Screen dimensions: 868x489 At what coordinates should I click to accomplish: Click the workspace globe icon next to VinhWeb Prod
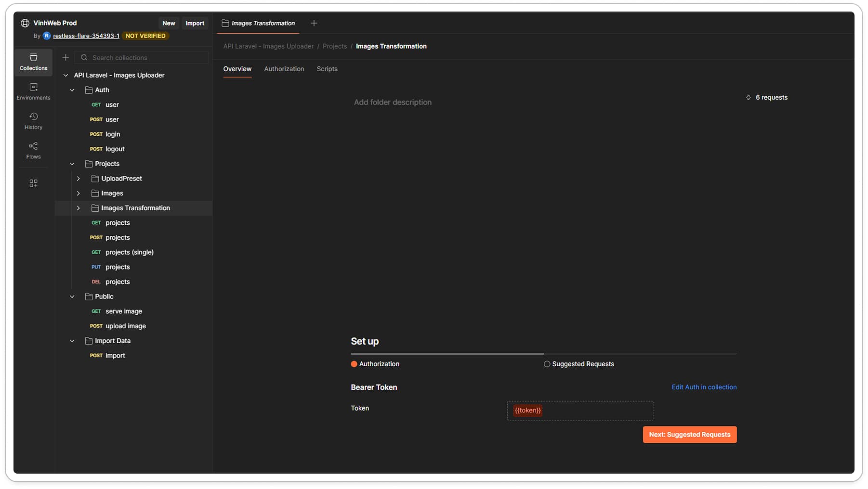click(x=25, y=23)
